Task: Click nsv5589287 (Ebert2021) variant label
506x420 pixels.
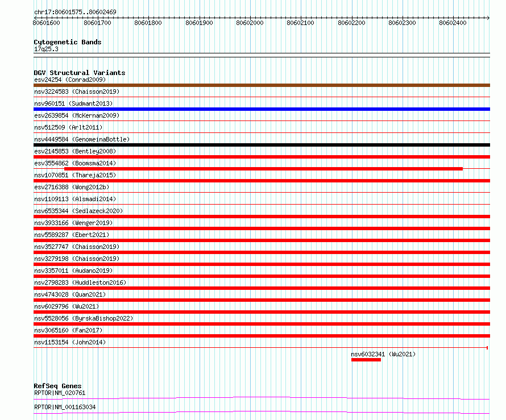Action: 72,235
